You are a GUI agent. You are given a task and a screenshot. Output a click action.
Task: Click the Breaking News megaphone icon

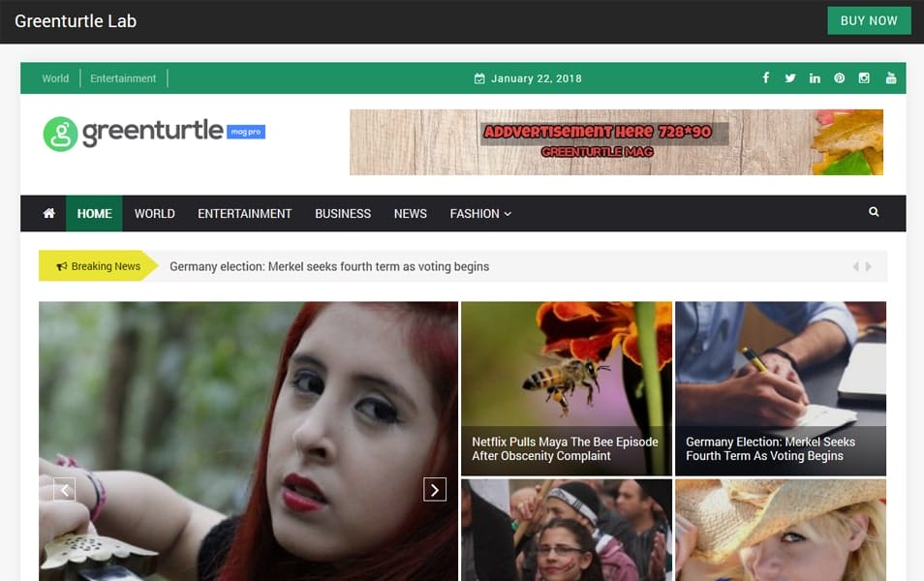coord(61,265)
